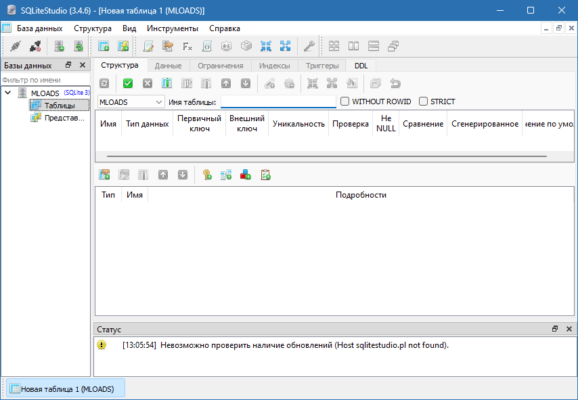Close the Базы данных panel
The height and width of the screenshot is (400, 578).
pyautogui.click(x=83, y=65)
